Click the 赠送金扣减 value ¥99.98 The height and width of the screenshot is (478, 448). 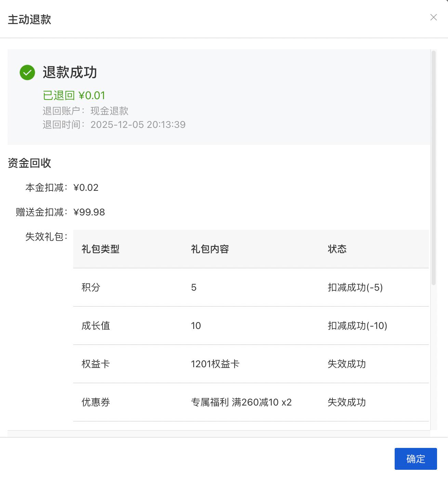click(x=89, y=212)
